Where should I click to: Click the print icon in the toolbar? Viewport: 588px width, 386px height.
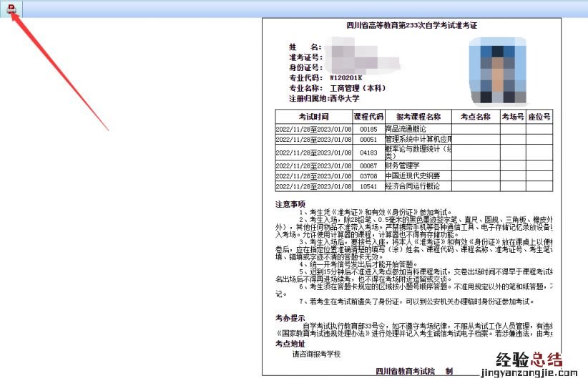click(x=11, y=9)
